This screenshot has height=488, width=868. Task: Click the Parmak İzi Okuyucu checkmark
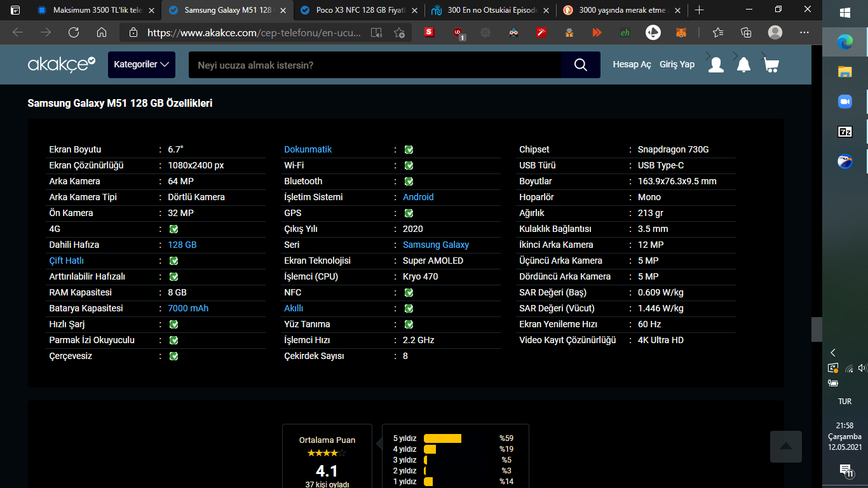[x=173, y=340]
